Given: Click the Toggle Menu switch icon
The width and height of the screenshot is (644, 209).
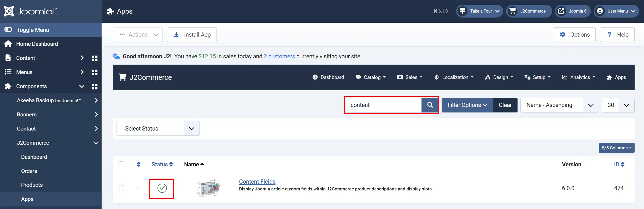Looking at the screenshot, I should (x=8, y=30).
